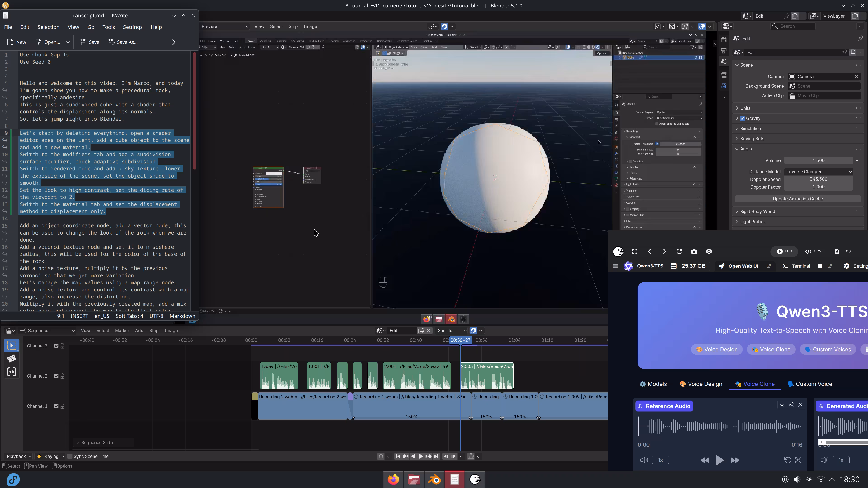Uncheck the Channel 2 mute checkbox
Screen dimensions: 868x488
click(56, 376)
